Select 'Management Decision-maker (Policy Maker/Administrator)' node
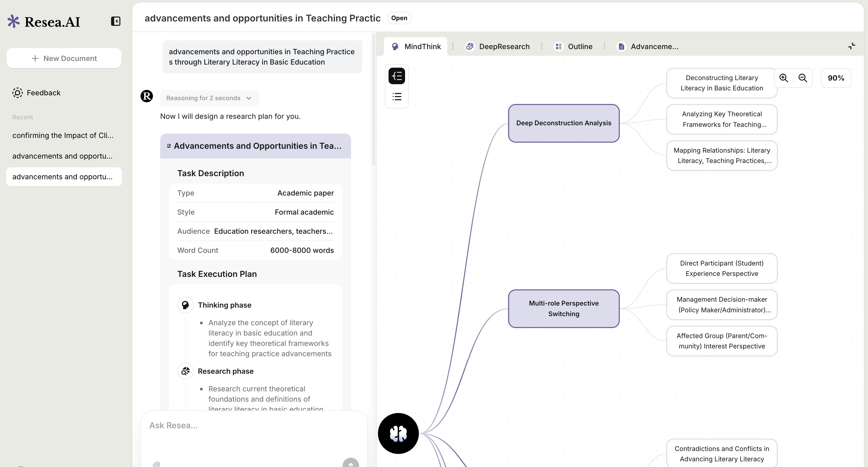Image resolution: width=868 pixels, height=467 pixels. click(722, 305)
